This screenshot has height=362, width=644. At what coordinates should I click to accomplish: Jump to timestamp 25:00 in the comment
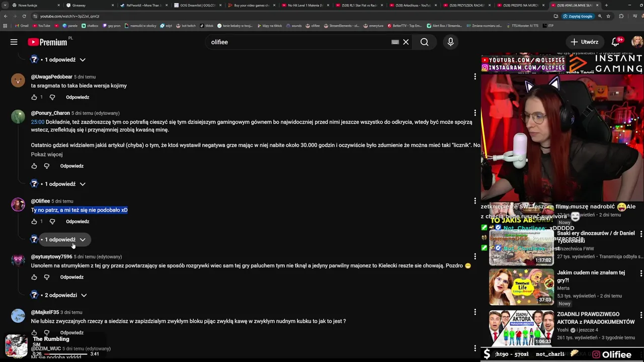tap(38, 122)
